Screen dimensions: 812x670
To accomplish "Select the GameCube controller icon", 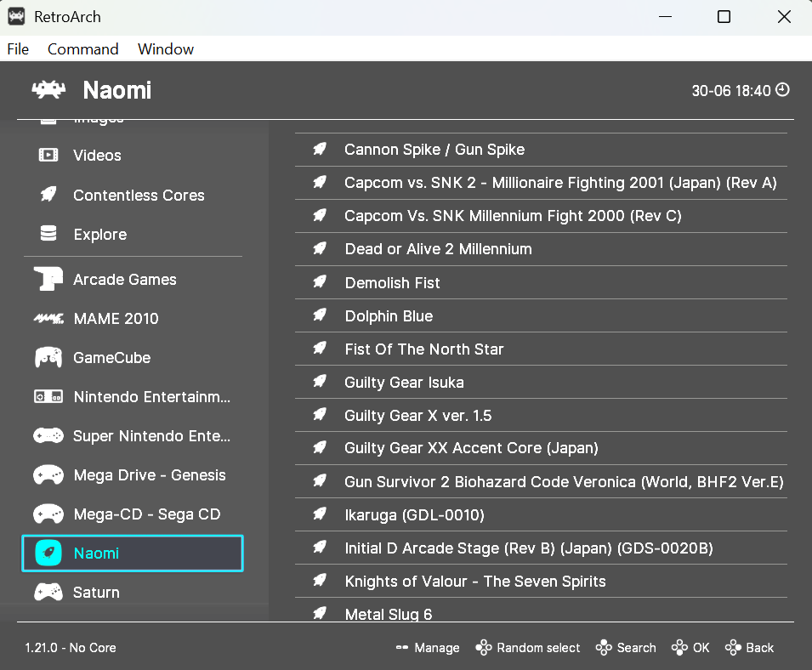I will [48, 357].
